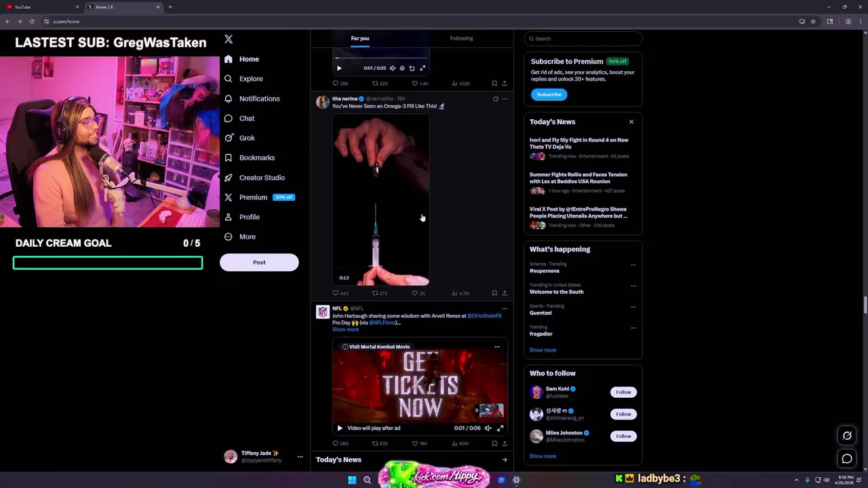Screen dimensions: 868x488
Task: Seek on the 0:25 video progress bar
Action: 380,59
